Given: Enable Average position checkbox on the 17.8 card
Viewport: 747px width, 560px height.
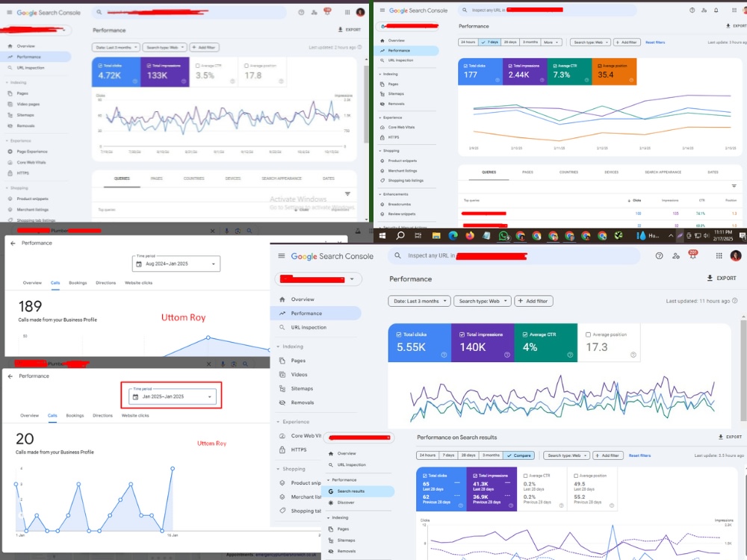Looking at the screenshot, I should point(247,66).
